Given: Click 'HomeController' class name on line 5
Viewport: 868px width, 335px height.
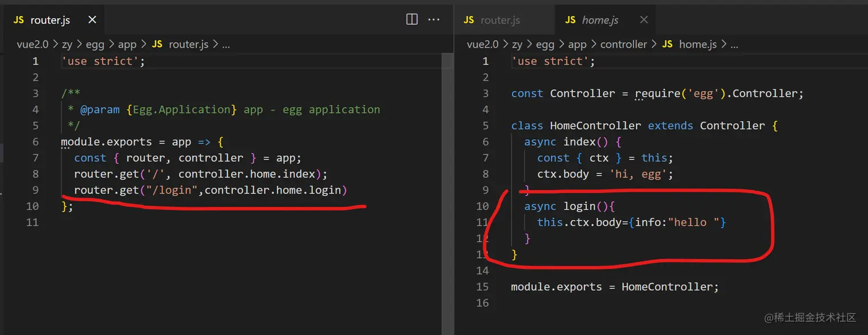Looking at the screenshot, I should click(x=595, y=126).
